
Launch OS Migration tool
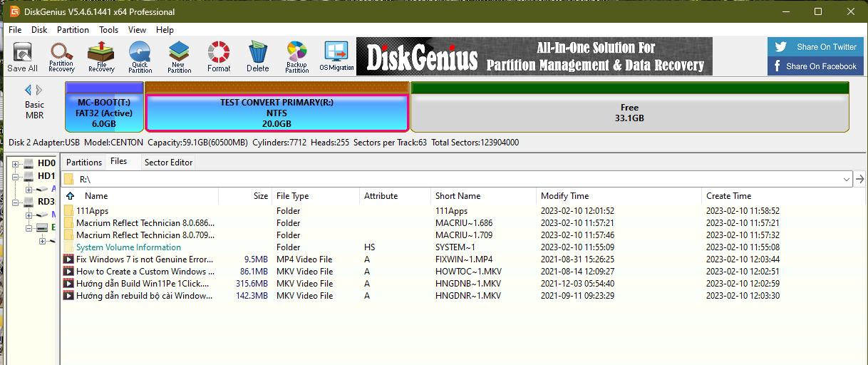[x=336, y=57]
